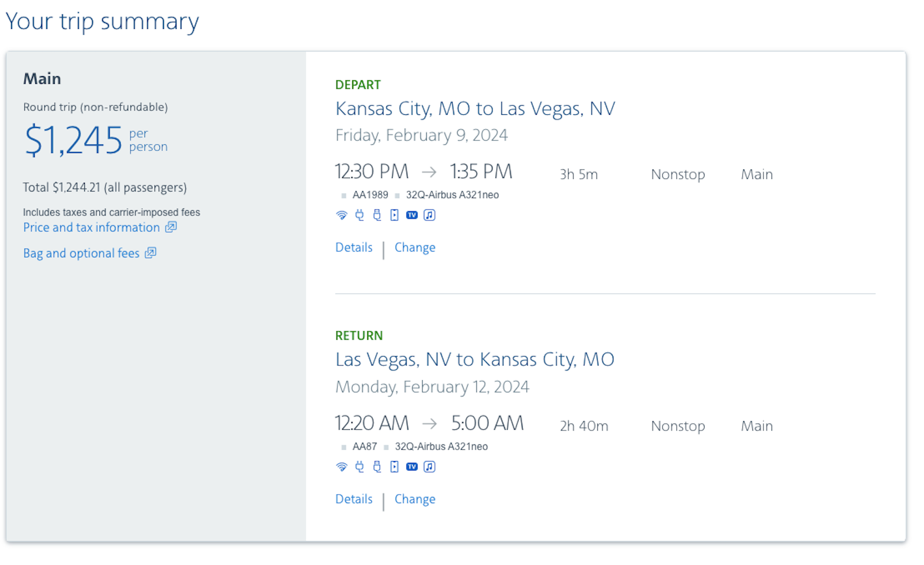Change the departing flight to Las Vegas

pyautogui.click(x=415, y=248)
